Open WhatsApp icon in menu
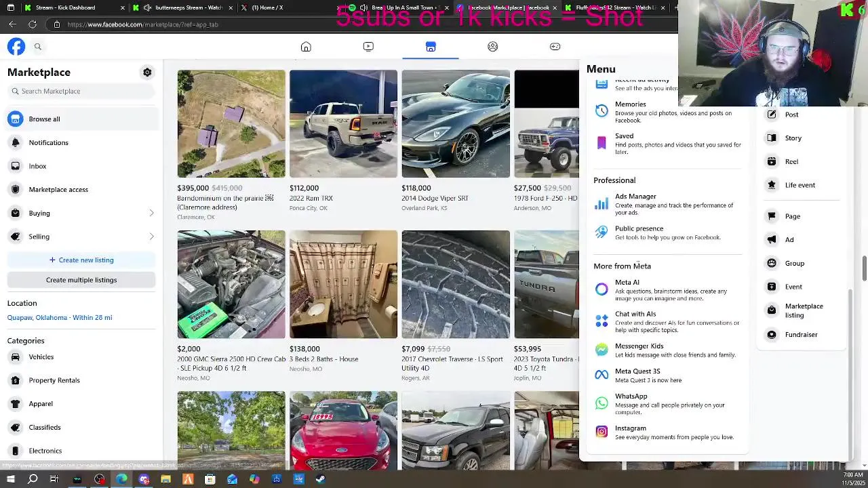868x488 pixels. (601, 403)
